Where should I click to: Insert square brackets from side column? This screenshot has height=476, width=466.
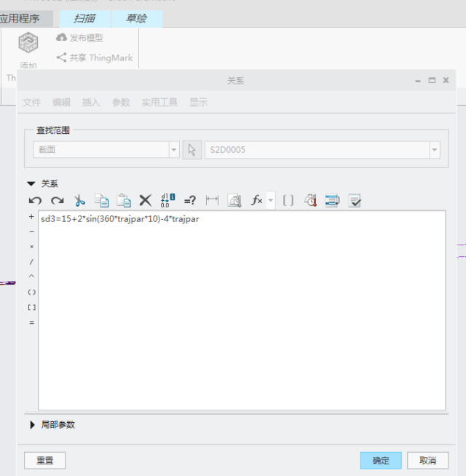(x=31, y=308)
